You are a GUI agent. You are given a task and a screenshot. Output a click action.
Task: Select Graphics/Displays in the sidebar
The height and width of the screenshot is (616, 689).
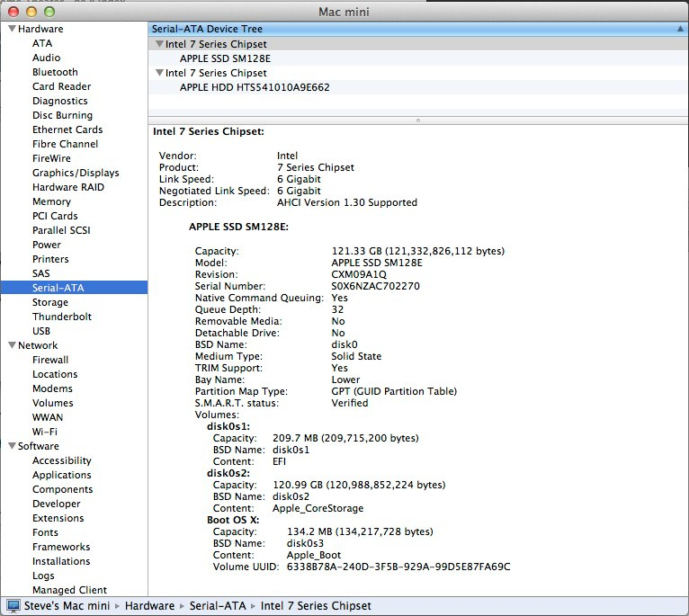point(76,173)
